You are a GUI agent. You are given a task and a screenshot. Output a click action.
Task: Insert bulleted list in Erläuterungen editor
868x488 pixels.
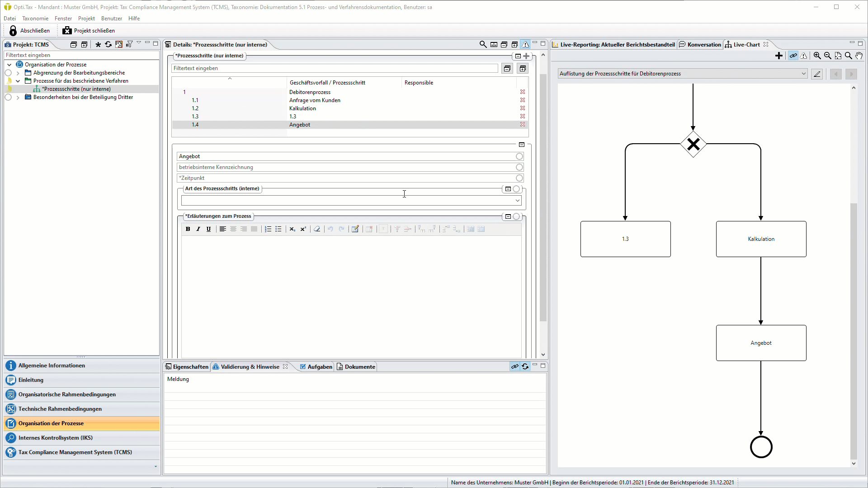(x=278, y=229)
